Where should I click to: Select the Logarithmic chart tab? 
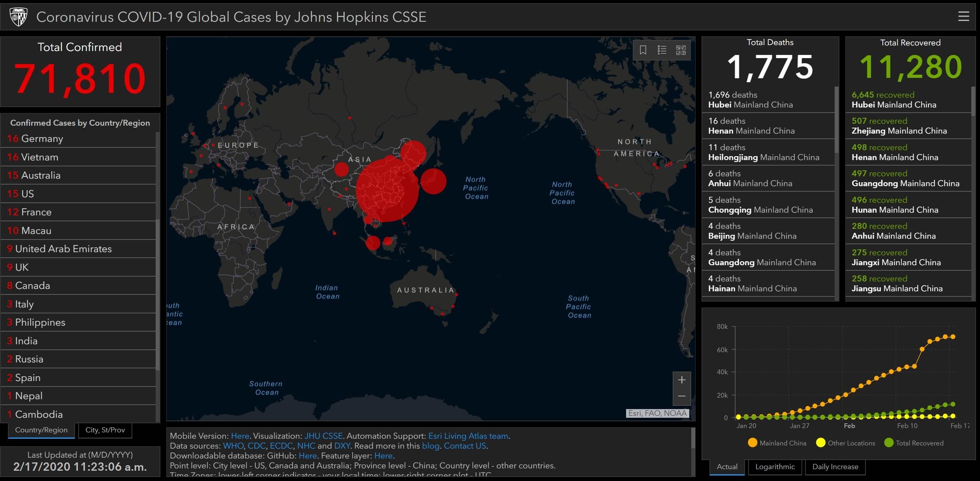tap(775, 467)
